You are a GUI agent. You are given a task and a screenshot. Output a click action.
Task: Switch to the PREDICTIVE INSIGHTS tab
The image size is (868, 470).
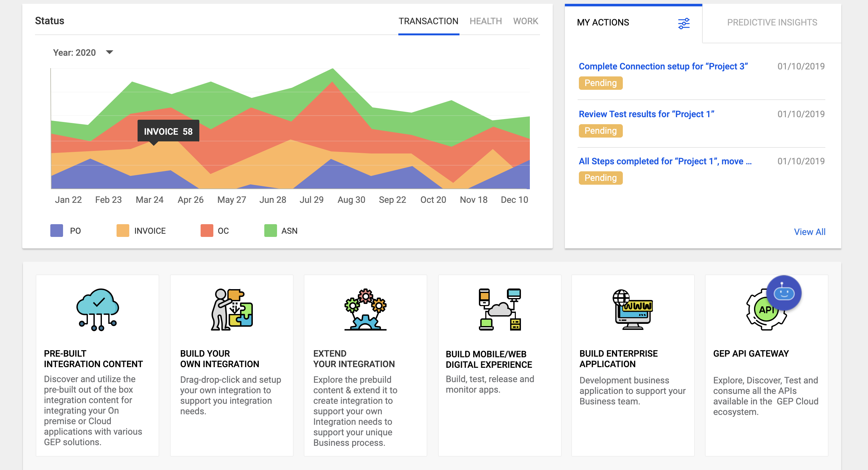pyautogui.click(x=772, y=23)
